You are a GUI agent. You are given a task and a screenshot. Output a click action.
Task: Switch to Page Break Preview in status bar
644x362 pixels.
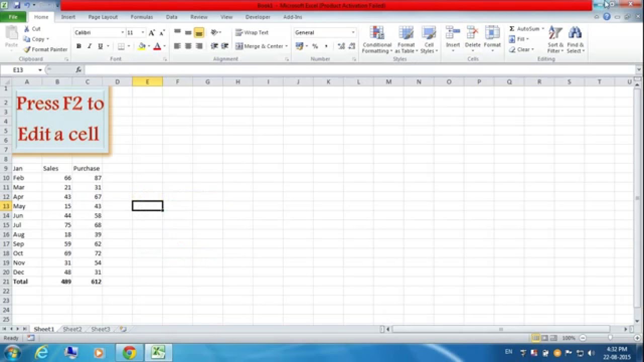553,338
